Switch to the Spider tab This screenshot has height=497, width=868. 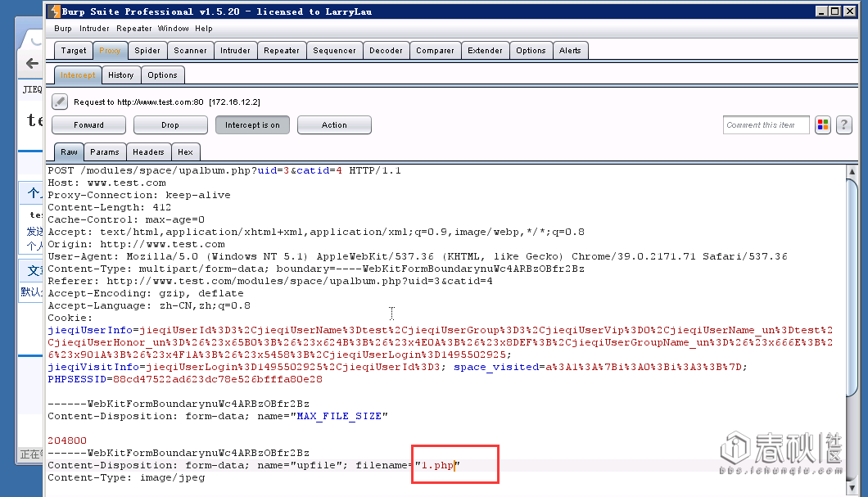tap(147, 51)
